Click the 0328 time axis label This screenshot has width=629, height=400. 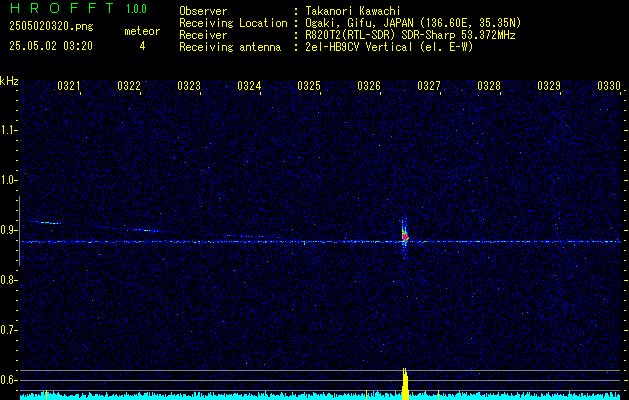(489, 86)
